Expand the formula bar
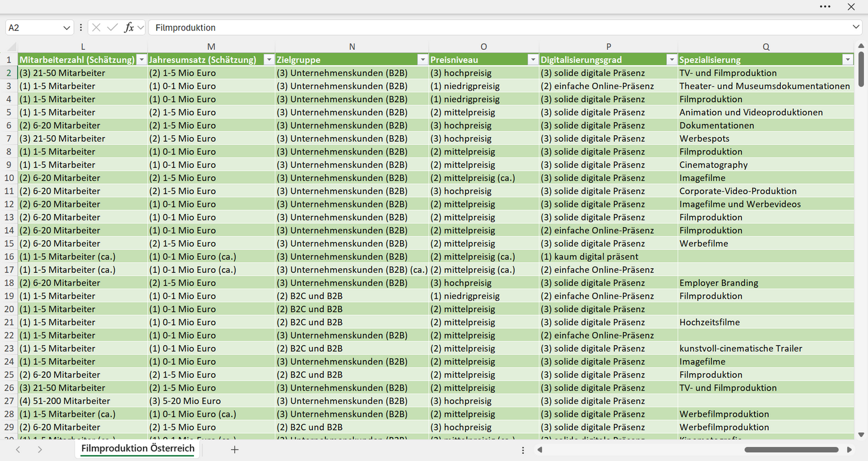This screenshot has width=868, height=461. point(856,28)
